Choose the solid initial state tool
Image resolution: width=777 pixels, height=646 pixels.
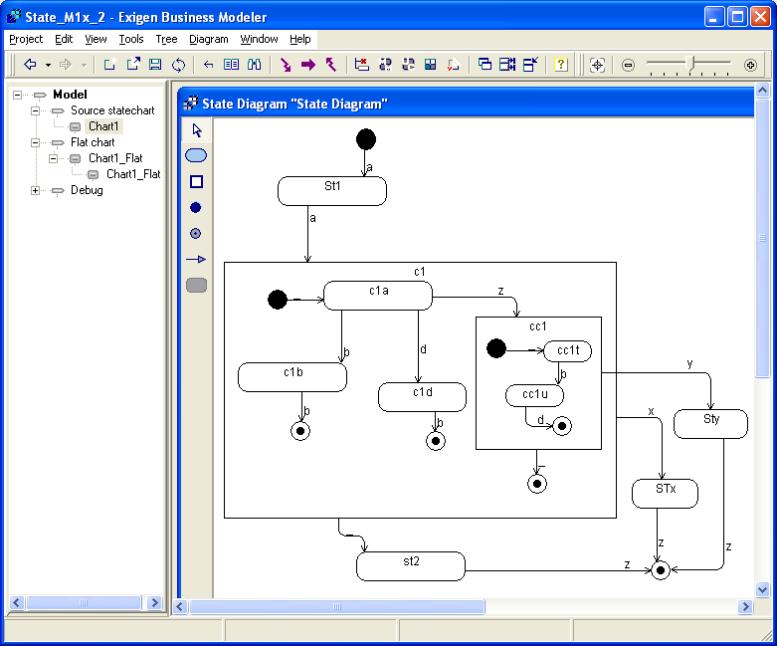[196, 207]
